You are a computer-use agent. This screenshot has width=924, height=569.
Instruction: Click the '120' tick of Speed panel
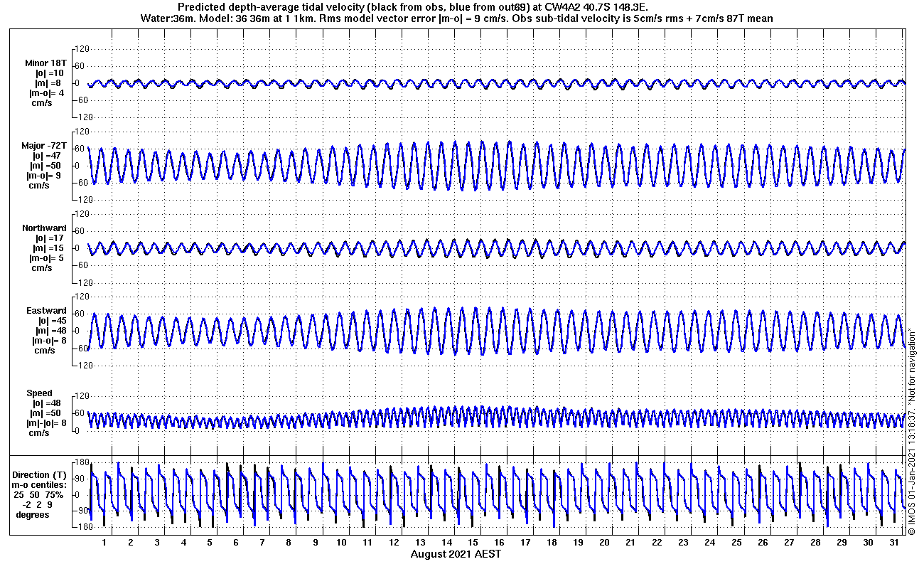tap(81, 396)
